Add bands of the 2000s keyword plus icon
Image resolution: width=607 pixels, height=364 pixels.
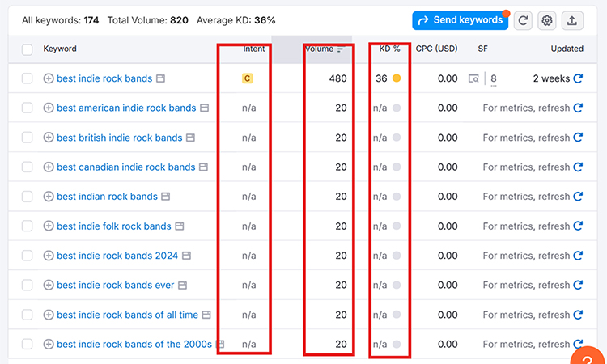49,344
